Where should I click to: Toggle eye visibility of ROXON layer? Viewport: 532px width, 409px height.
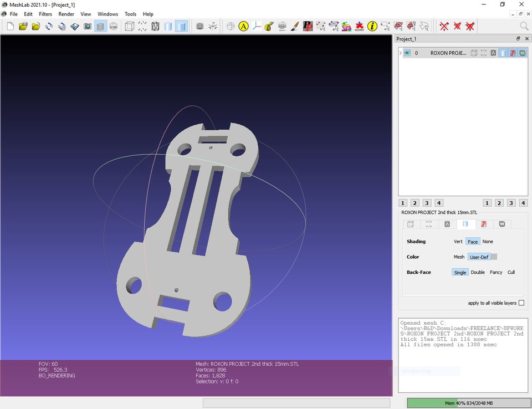click(407, 53)
